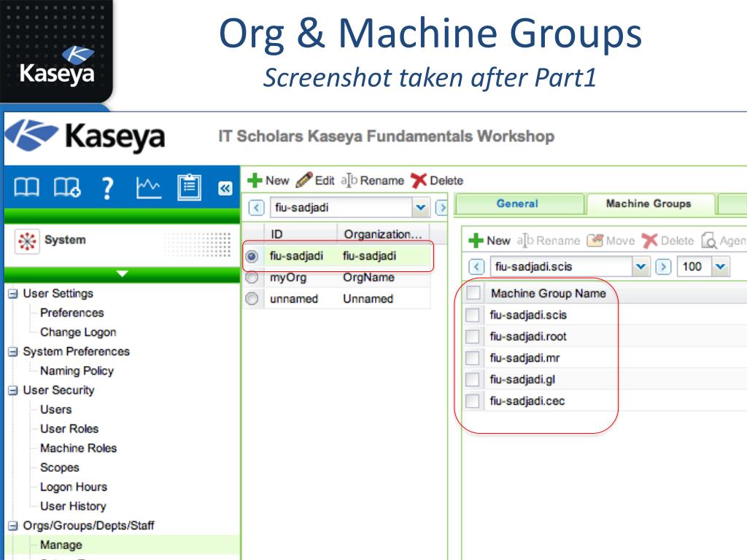
Task: Click the fiu-sadjadi.cec machine group name
Action: pos(527,401)
